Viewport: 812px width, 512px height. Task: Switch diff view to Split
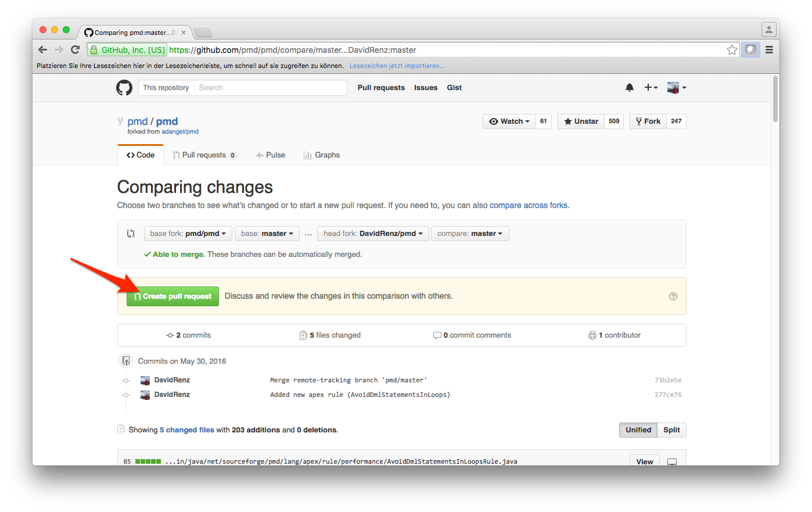(671, 430)
